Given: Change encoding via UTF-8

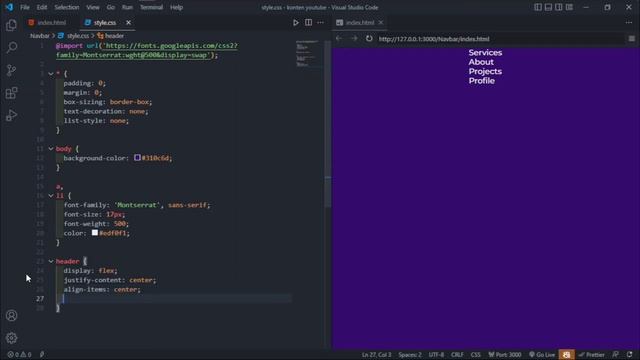Looking at the screenshot, I should 436,355.
